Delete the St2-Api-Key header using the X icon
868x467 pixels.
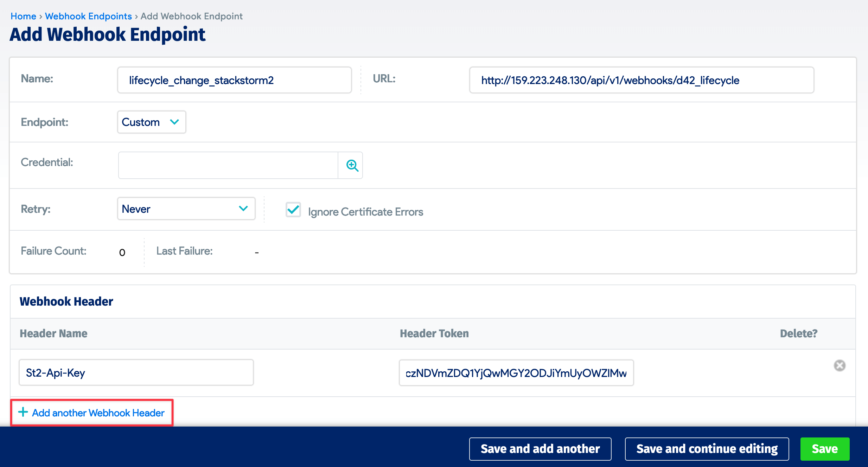coord(840,366)
